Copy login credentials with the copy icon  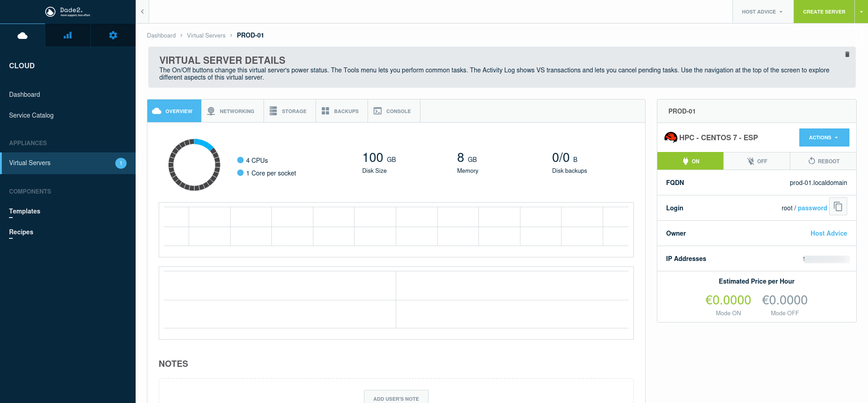[x=838, y=206]
